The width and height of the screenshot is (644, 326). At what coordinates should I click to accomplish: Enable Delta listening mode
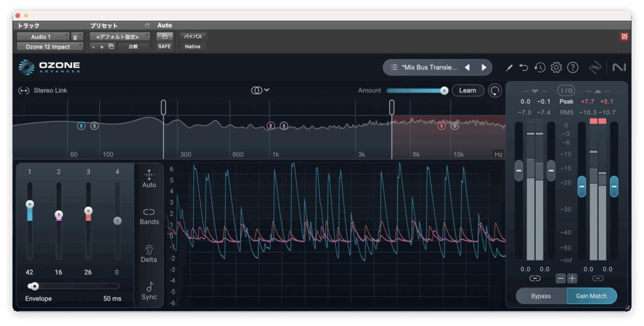tap(149, 253)
